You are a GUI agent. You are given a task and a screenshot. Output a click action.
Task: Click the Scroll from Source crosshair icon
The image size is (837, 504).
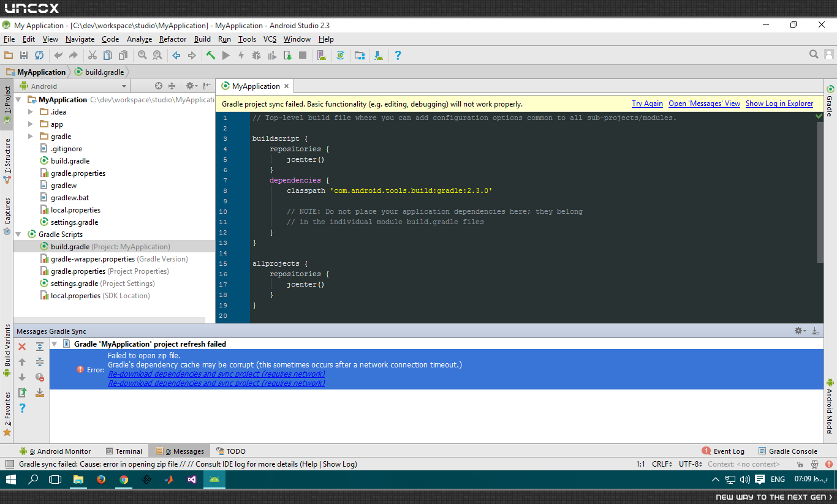[159, 86]
